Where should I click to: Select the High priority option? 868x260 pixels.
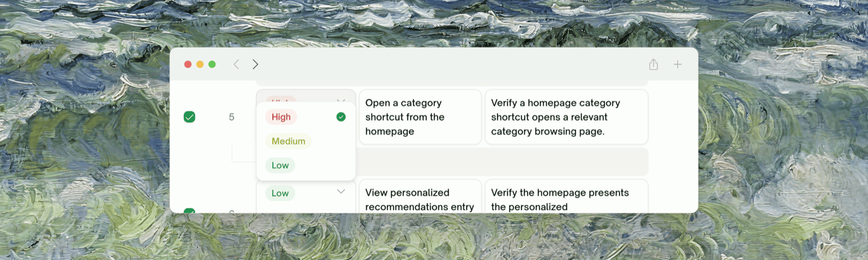click(x=281, y=117)
